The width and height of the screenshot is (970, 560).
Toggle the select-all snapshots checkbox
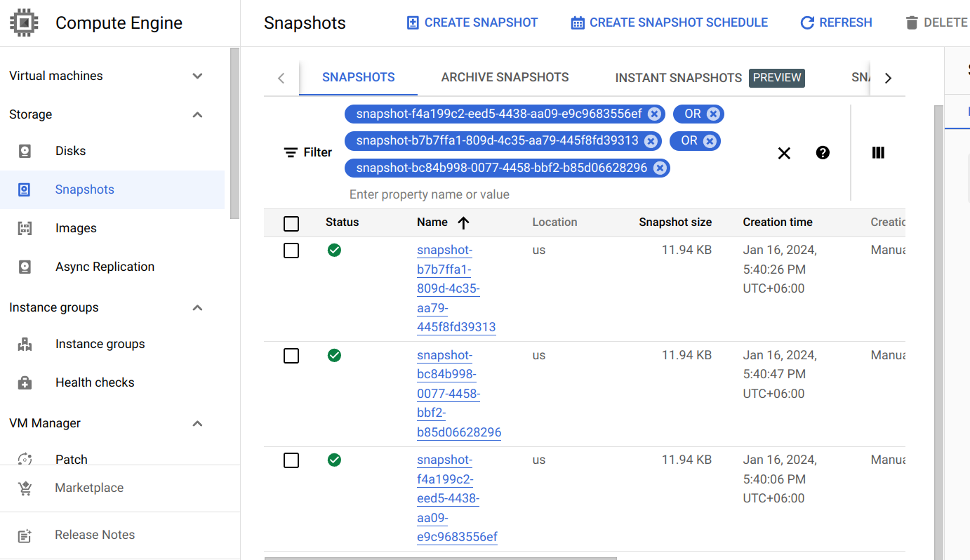coord(291,223)
